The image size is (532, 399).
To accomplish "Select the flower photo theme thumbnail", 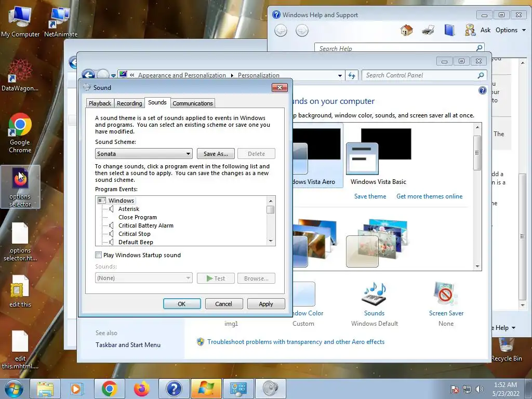I will [377, 243].
